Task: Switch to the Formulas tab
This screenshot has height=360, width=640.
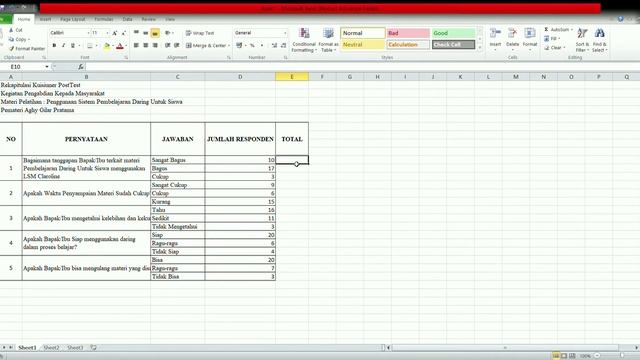Action: 104,19
